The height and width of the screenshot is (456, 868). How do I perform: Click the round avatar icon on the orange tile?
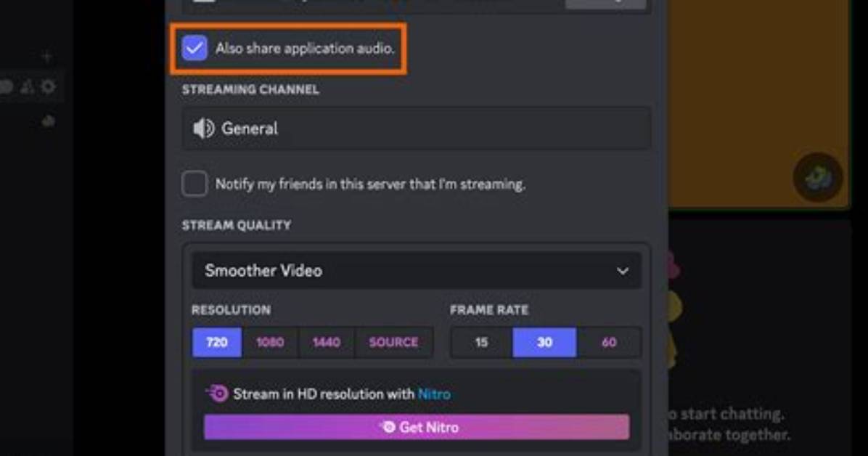click(818, 177)
